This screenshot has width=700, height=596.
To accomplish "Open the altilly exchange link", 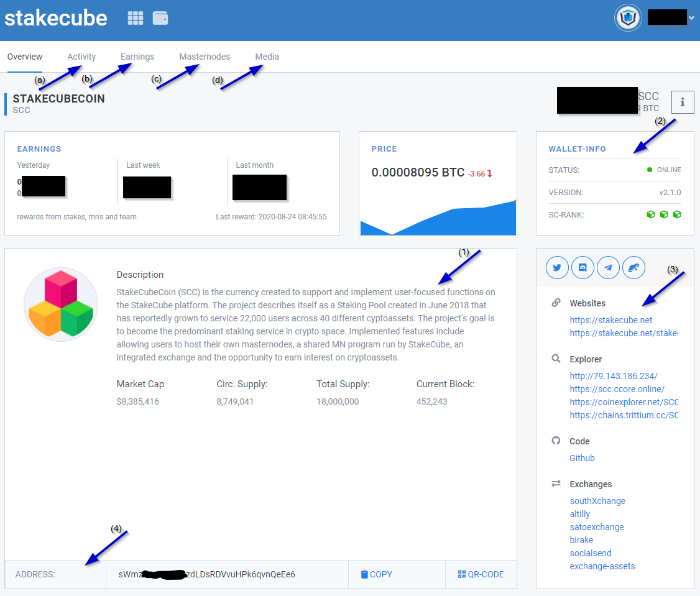I will pyautogui.click(x=580, y=514).
